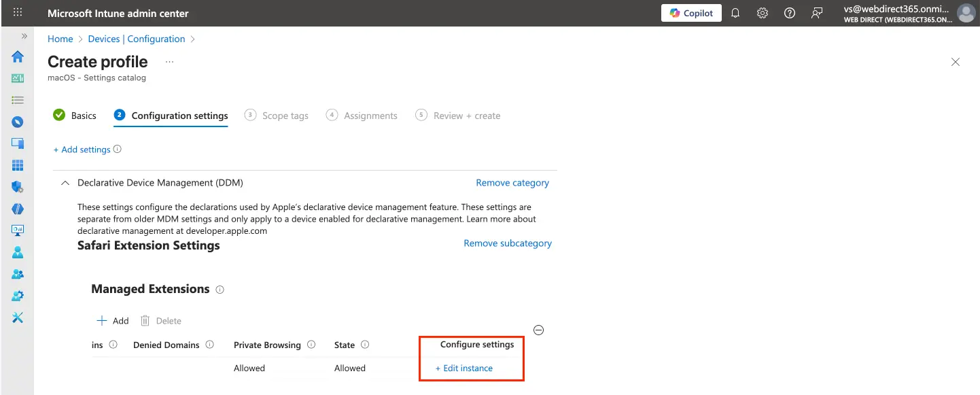The height and width of the screenshot is (395, 980).
Task: Collapse the Declarative Device Management category
Action: [65, 182]
